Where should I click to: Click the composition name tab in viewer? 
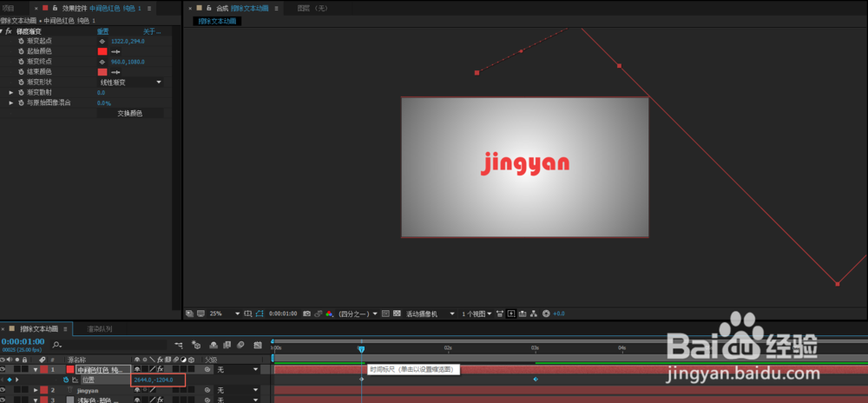tap(217, 21)
